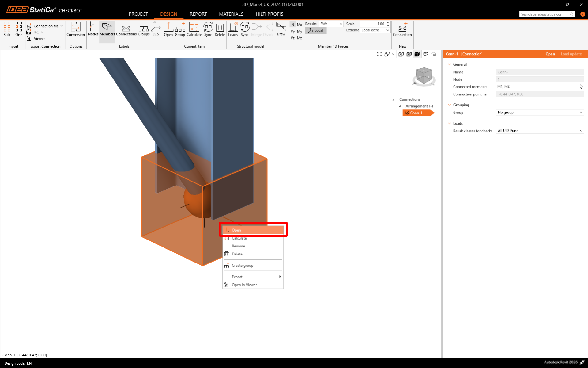Collapse the General section
Viewport: 588px width, 368px height.
[450, 64]
